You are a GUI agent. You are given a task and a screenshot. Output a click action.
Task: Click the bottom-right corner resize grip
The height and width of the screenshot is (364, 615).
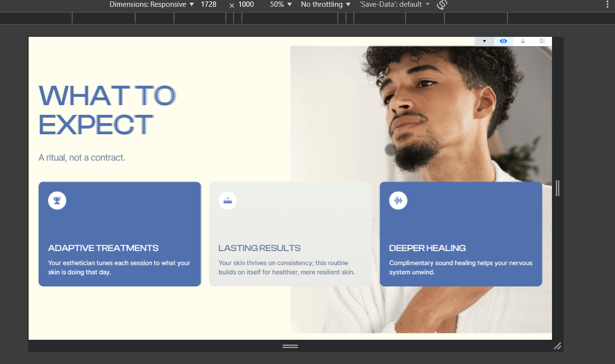[x=558, y=346]
